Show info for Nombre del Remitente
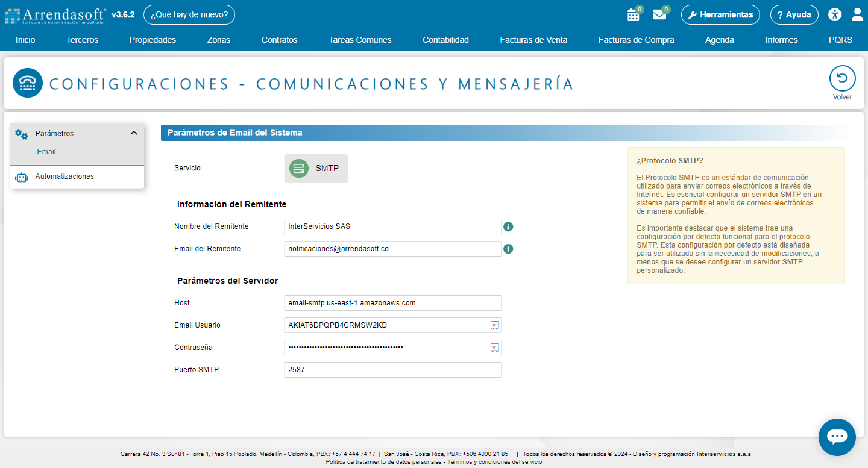The image size is (868, 468). (x=508, y=227)
